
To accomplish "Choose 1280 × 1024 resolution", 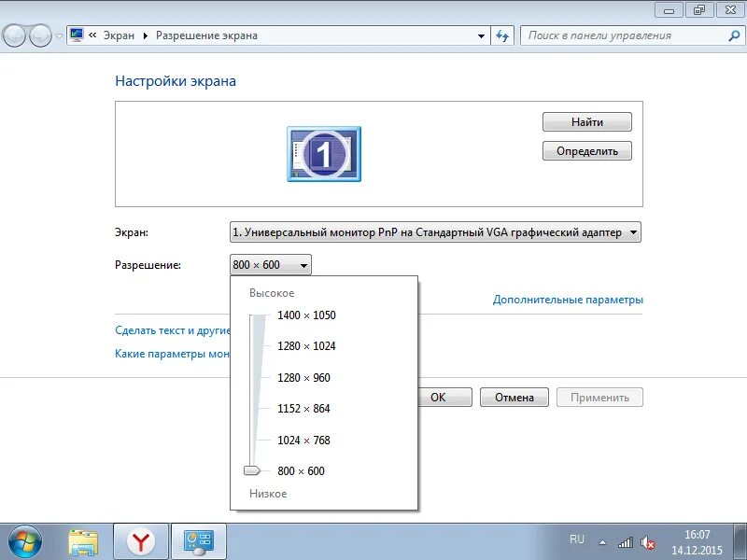I will [306, 346].
